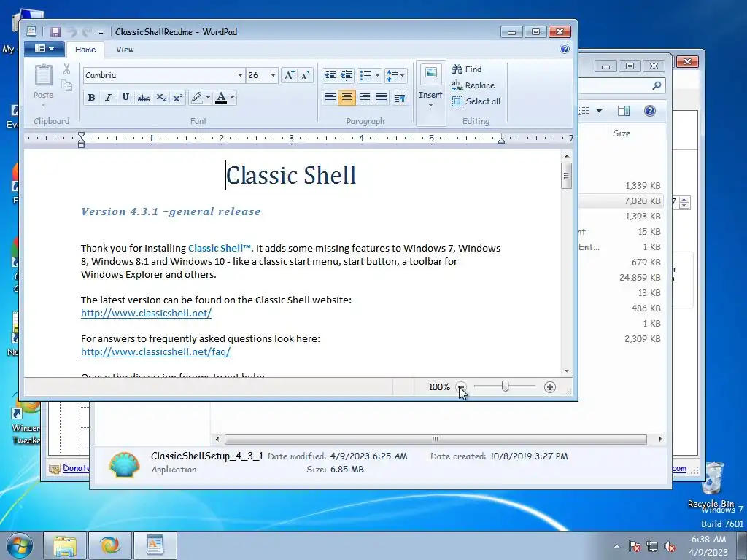The width and height of the screenshot is (747, 560).
Task: Open the WordPad file menu button
Action: click(x=43, y=49)
